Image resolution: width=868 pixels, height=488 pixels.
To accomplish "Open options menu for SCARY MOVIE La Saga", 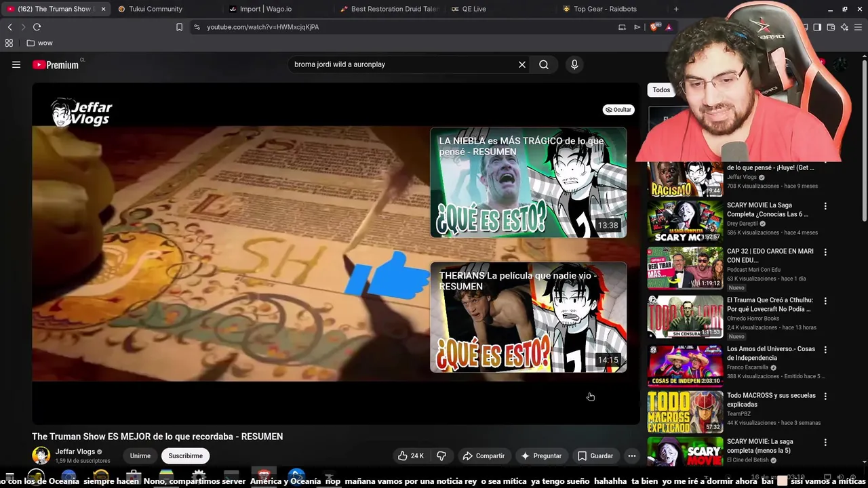I will pyautogui.click(x=825, y=206).
